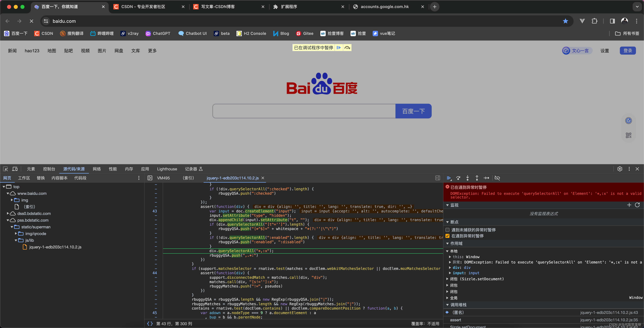The width and height of the screenshot is (644, 328).
Task: Hide the file navigator pane
Action: point(150,178)
